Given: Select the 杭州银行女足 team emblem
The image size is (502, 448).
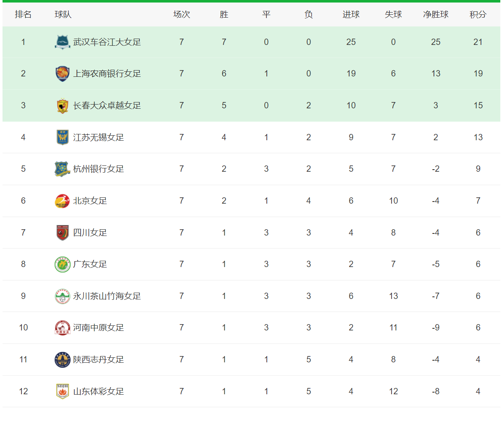Looking at the screenshot, I should coord(63,169).
